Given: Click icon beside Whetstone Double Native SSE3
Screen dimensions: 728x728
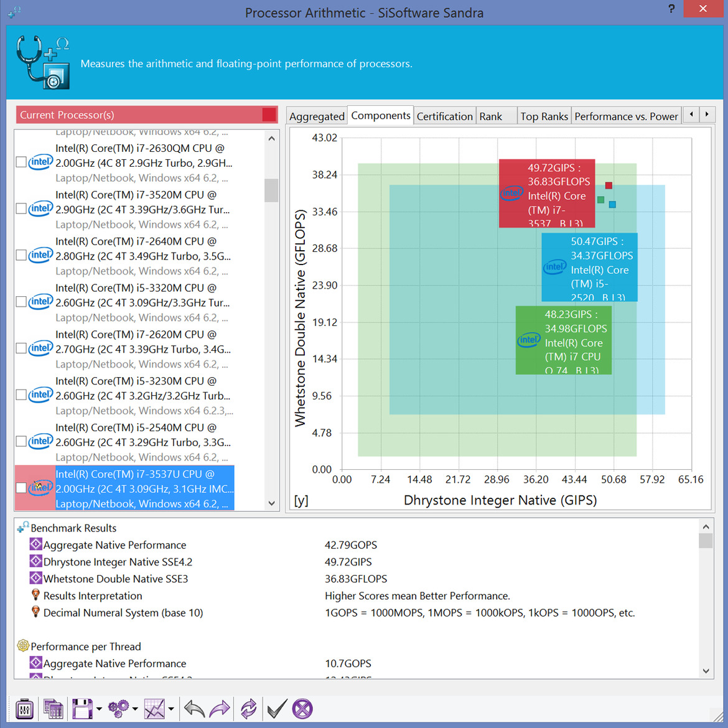Looking at the screenshot, I should pyautogui.click(x=35, y=578).
